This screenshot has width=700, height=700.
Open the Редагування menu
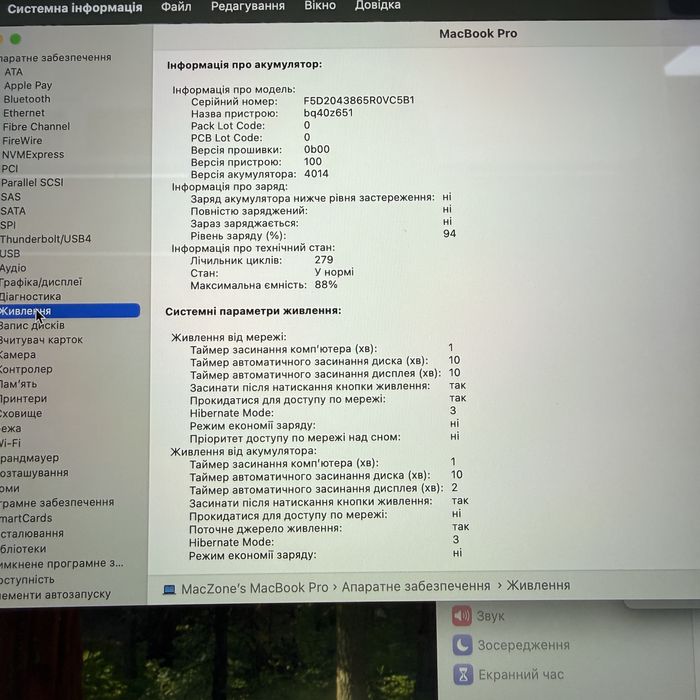pos(248,6)
